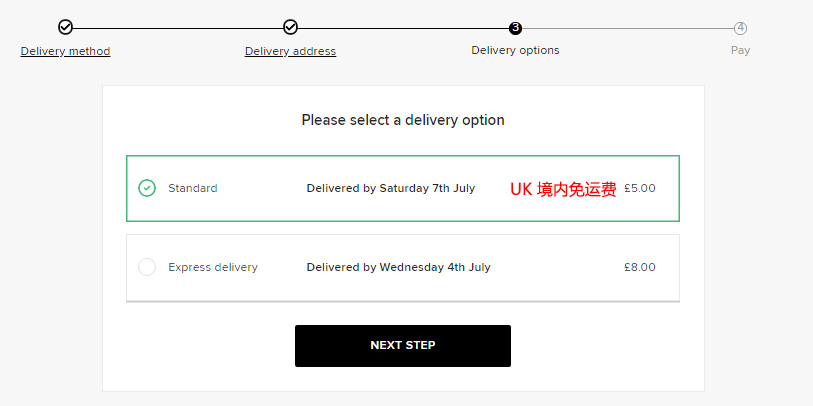Click the step 4 Pay circle icon
Image resolution: width=813 pixels, height=406 pixels.
740,28
